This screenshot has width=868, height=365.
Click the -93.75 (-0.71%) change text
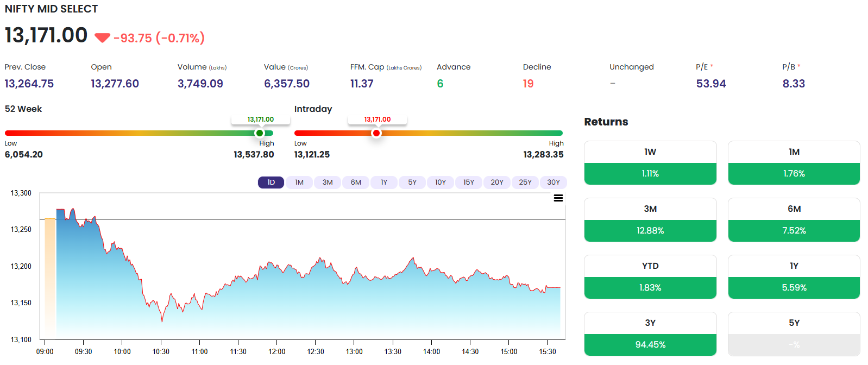click(159, 38)
